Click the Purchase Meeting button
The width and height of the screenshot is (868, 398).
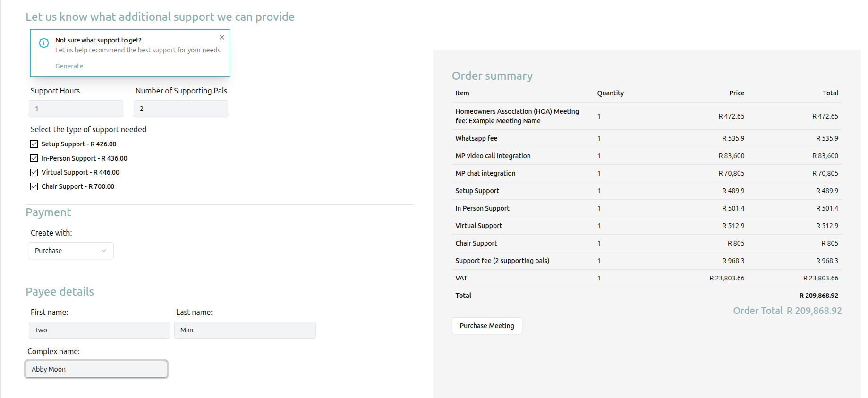coord(486,326)
